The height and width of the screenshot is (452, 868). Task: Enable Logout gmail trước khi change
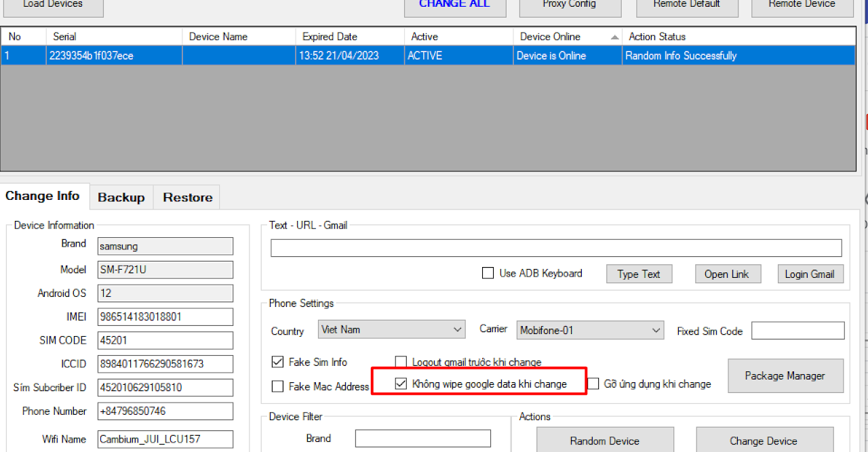pos(401,362)
